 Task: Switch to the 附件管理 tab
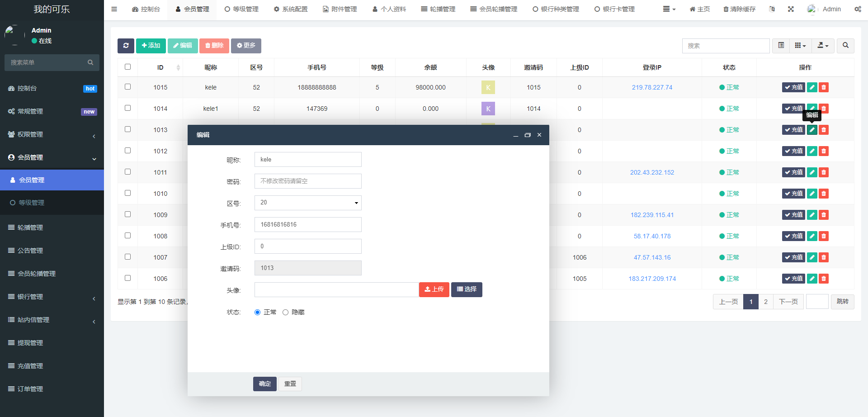coord(340,9)
